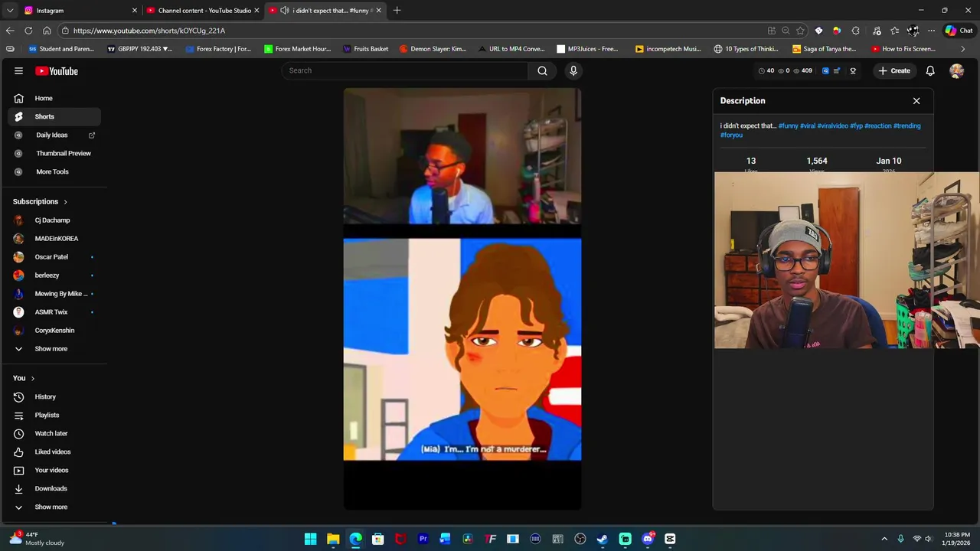The width and height of the screenshot is (980, 551).
Task: Open Shorts in the sidebar
Action: [54, 116]
